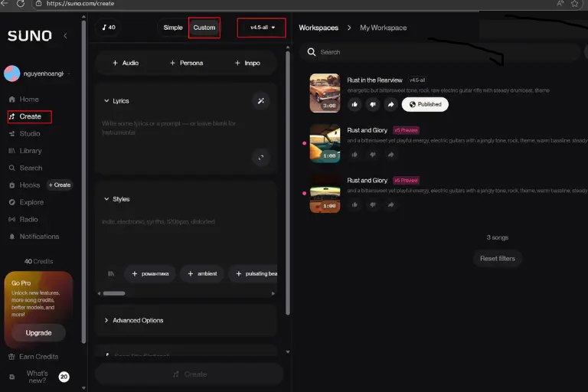588x392 pixels.
Task: Click the user avatar
Action: pyautogui.click(x=12, y=73)
